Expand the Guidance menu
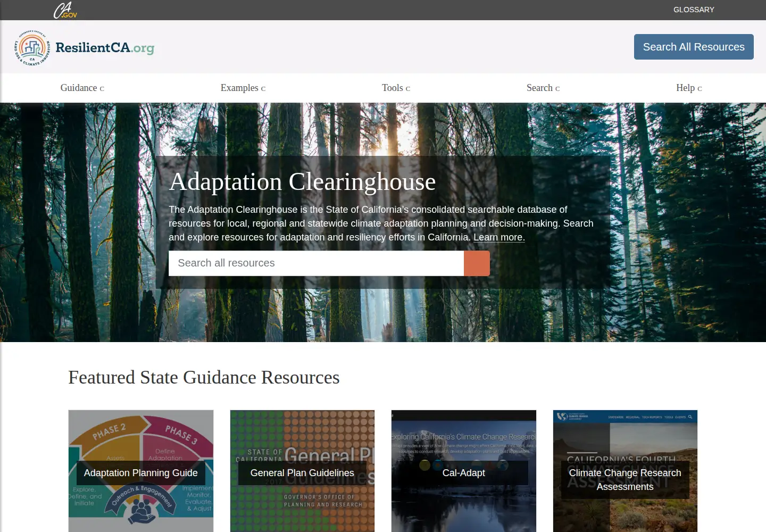Image resolution: width=766 pixels, height=532 pixels. 82,88
